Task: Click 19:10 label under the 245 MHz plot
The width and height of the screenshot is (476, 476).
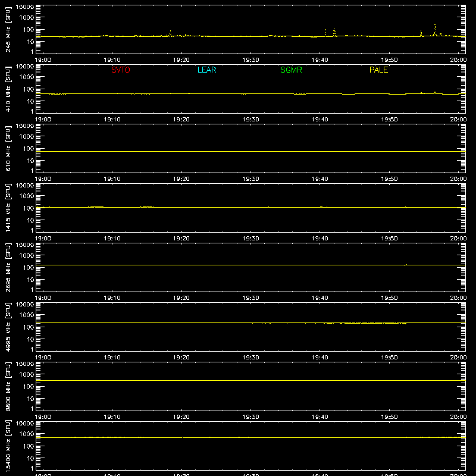Action: 112,60
